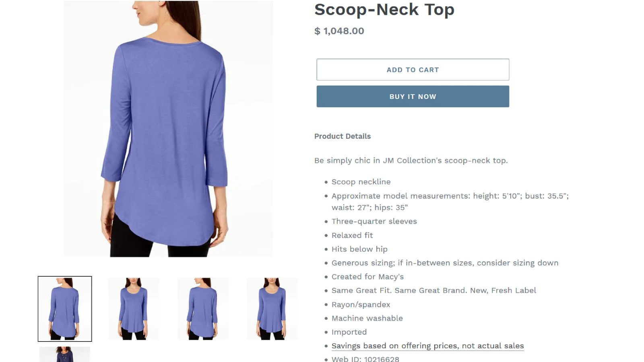Image resolution: width=644 pixels, height=362 pixels.
Task: Select the partially visible navy top thumbnail
Action: click(65, 354)
